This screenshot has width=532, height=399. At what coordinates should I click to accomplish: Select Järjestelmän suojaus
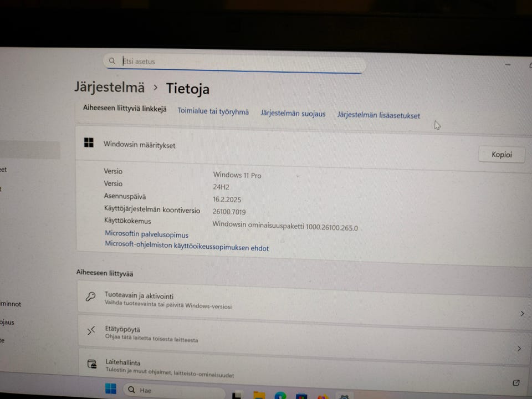[x=293, y=114]
